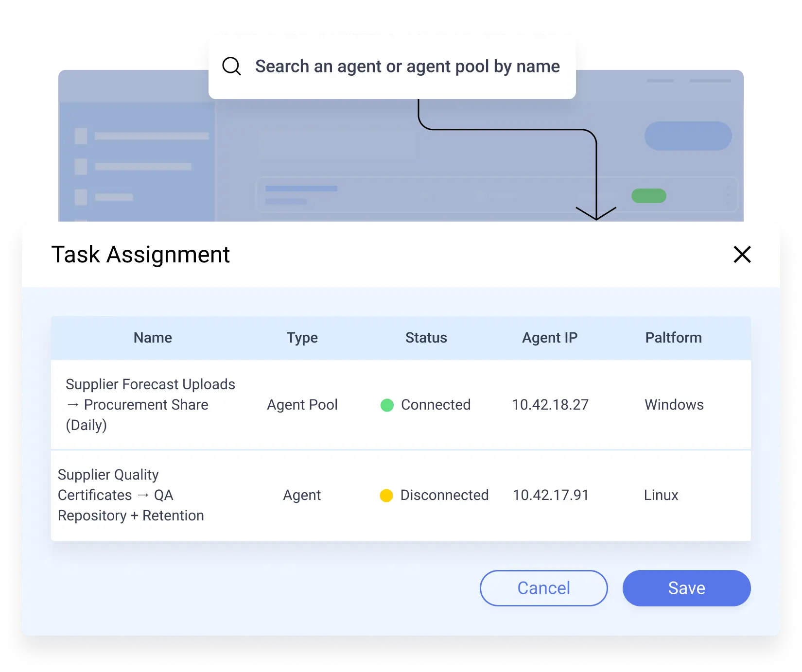Select the Supplier Forecast Uploads row
Viewport: 802px width, 672px height.
(150, 404)
